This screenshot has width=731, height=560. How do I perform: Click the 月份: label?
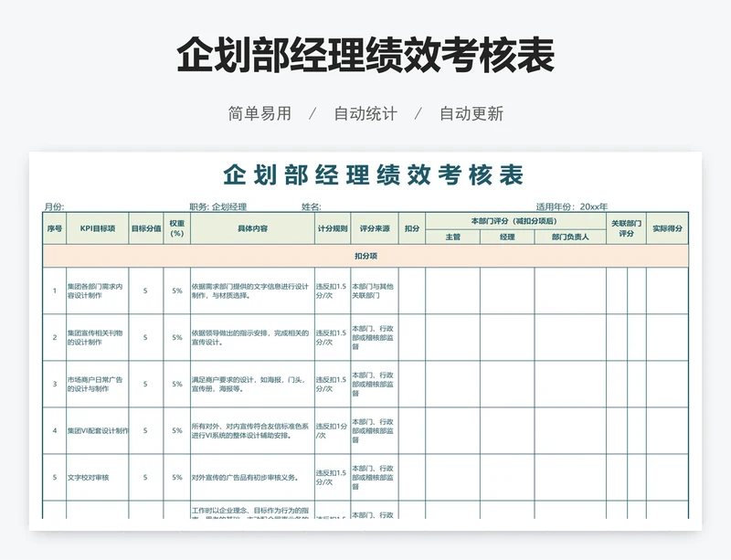pyautogui.click(x=55, y=206)
